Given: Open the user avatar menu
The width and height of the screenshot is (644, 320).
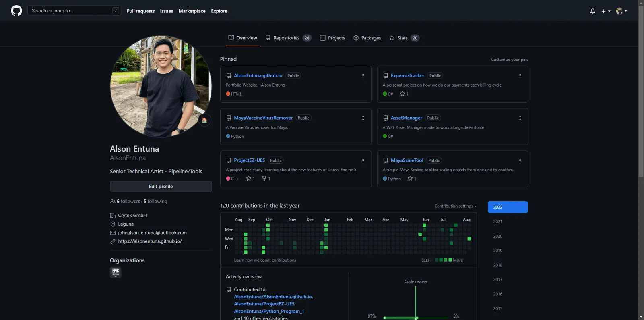Looking at the screenshot, I should pos(621,11).
